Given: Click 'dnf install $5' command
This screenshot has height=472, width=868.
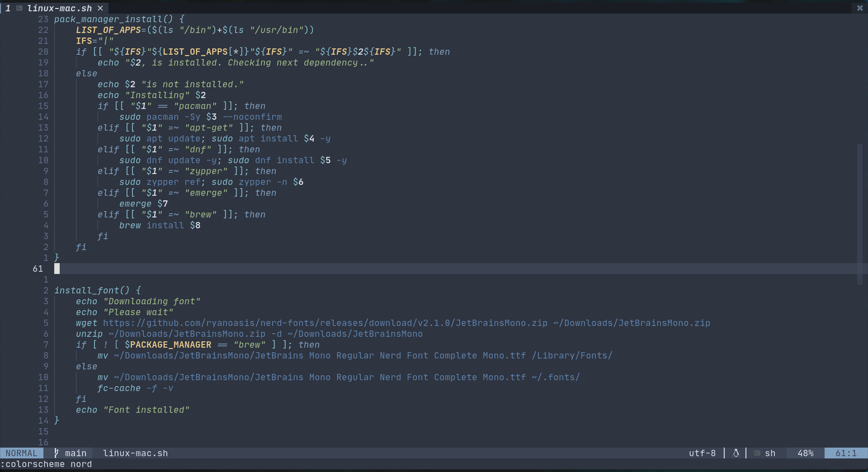Looking at the screenshot, I should point(293,160).
